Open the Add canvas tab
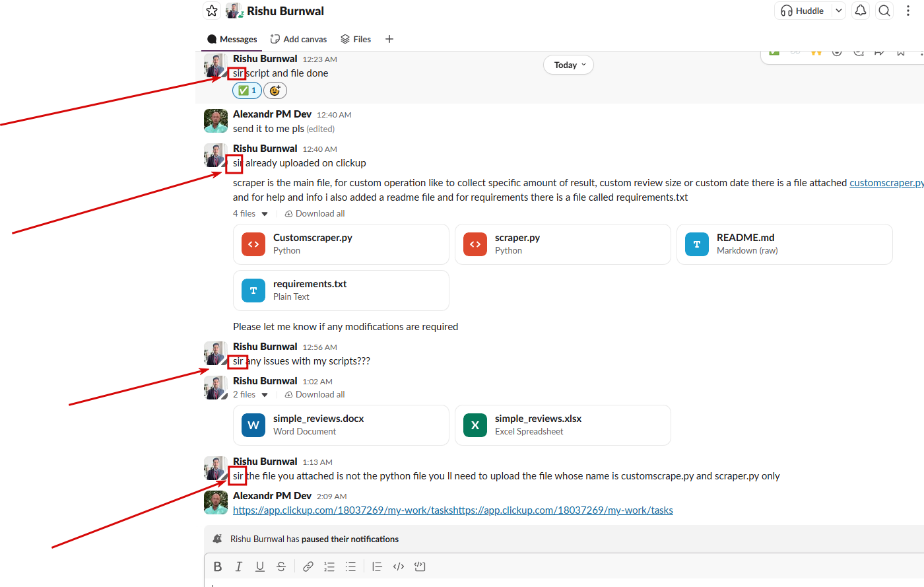 [299, 39]
